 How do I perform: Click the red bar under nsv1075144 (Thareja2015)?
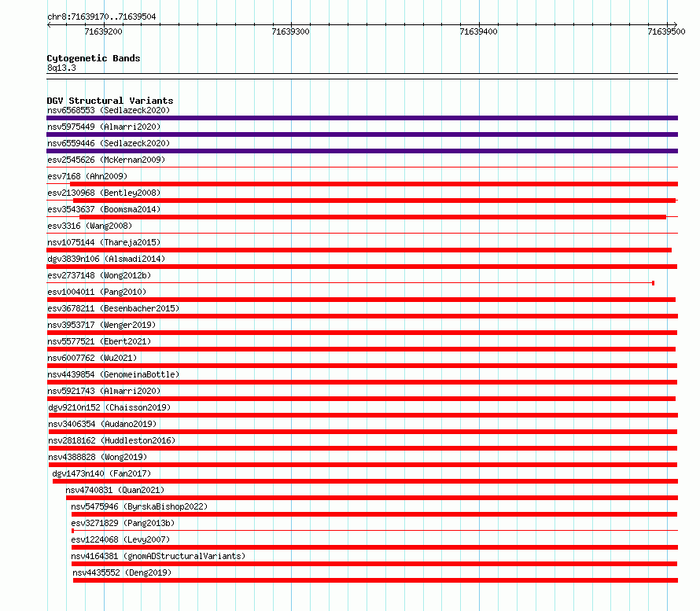(359, 250)
